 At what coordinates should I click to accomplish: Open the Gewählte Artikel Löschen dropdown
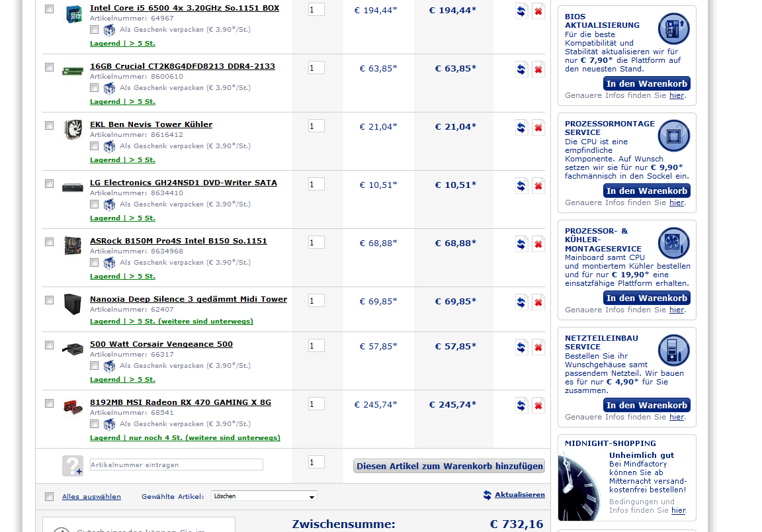click(x=265, y=496)
